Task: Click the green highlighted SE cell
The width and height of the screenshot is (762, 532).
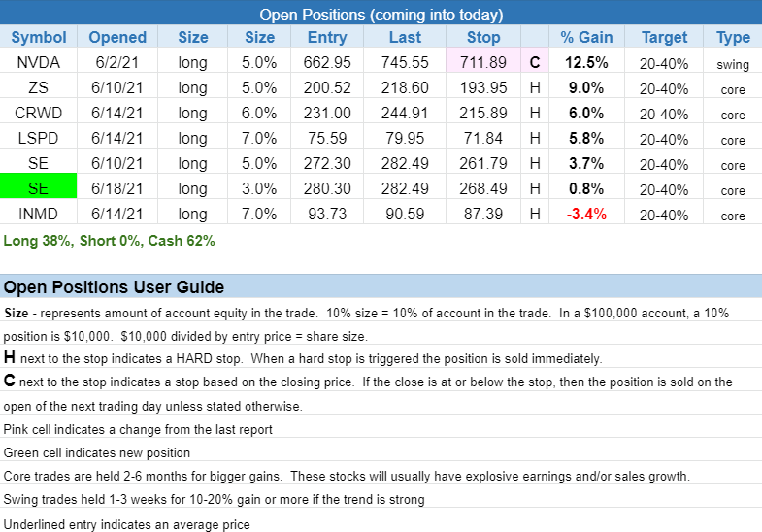Action: click(39, 186)
